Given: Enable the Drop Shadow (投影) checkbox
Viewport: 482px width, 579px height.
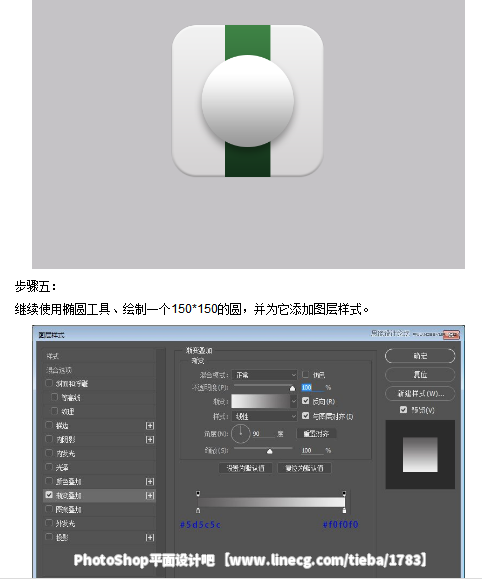Looking at the screenshot, I should coord(49,537).
